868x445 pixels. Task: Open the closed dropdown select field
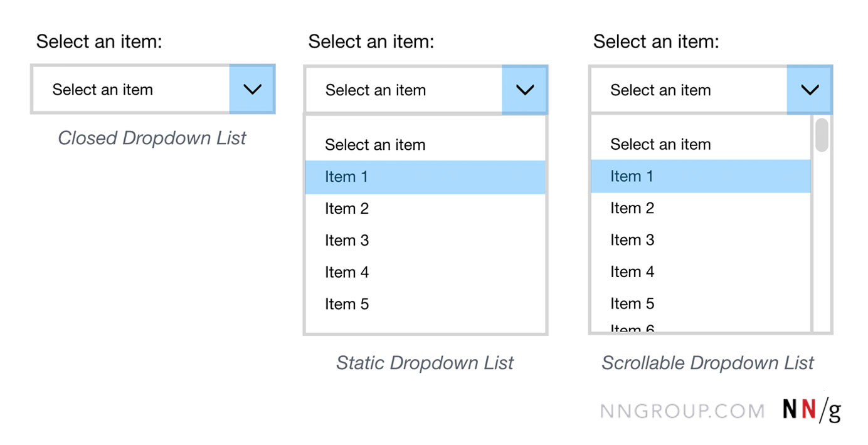coord(130,90)
